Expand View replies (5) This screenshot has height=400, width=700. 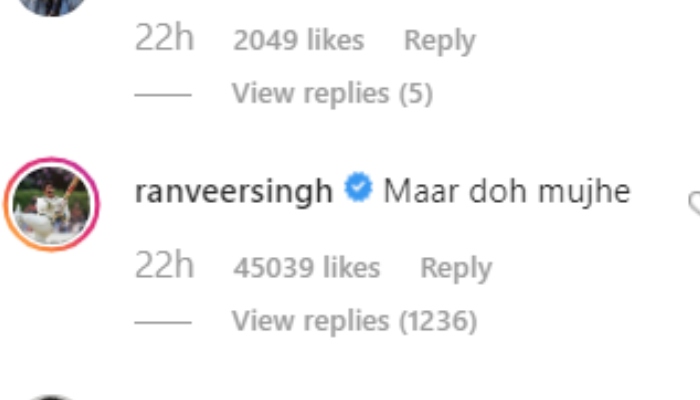point(332,94)
